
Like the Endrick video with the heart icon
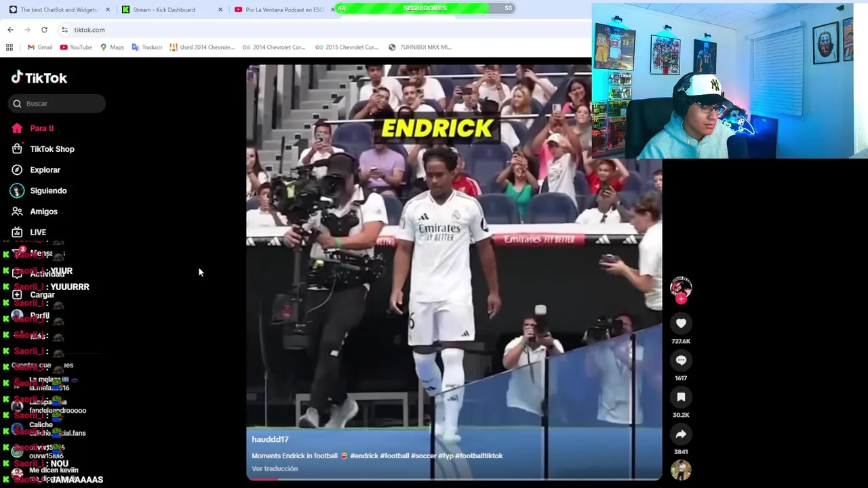tap(681, 323)
